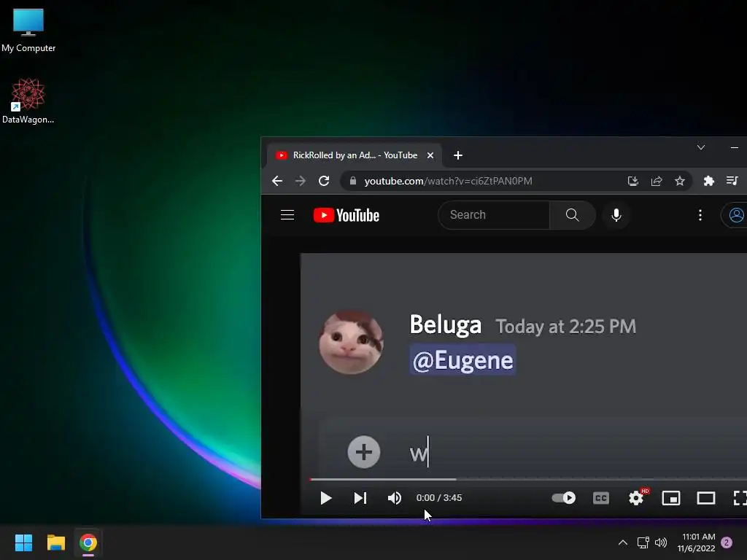Open notifications badge showing 2

pos(727,542)
